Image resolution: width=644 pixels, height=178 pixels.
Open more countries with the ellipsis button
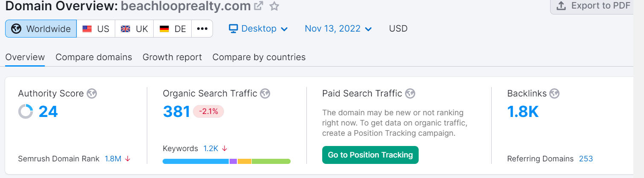coord(202,29)
